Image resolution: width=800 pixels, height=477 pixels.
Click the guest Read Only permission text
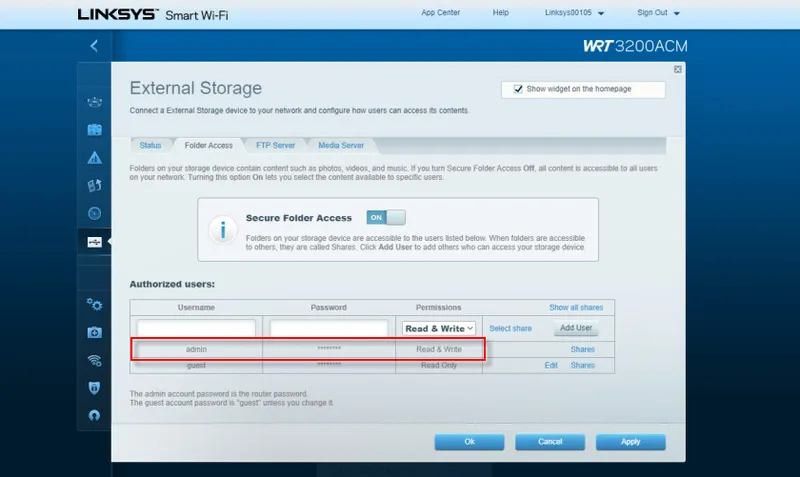pyautogui.click(x=439, y=365)
